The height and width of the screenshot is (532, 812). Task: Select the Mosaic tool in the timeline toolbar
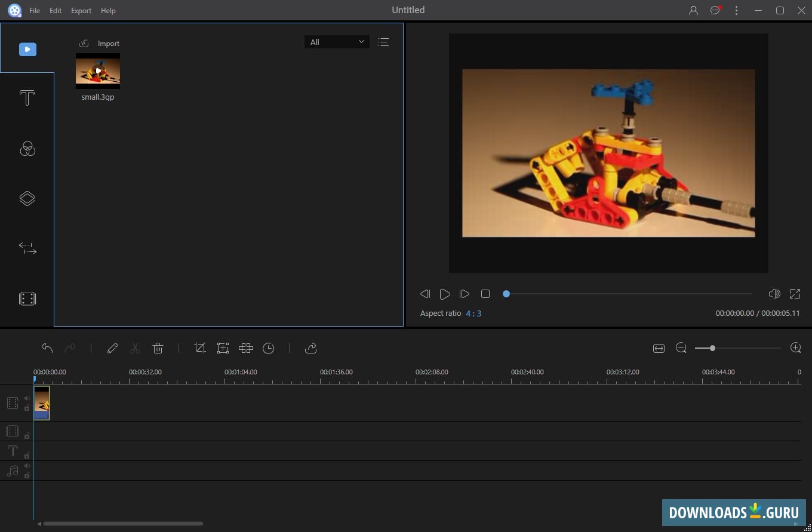click(245, 348)
